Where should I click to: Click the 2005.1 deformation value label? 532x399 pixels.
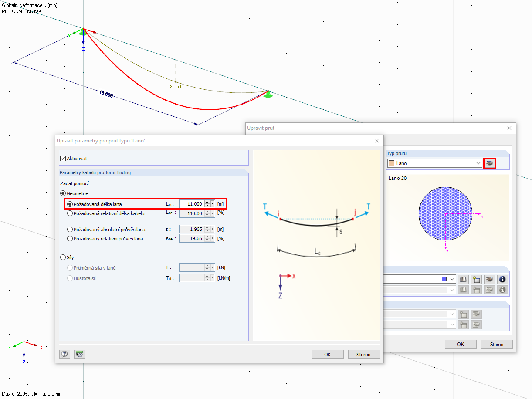[x=176, y=86]
